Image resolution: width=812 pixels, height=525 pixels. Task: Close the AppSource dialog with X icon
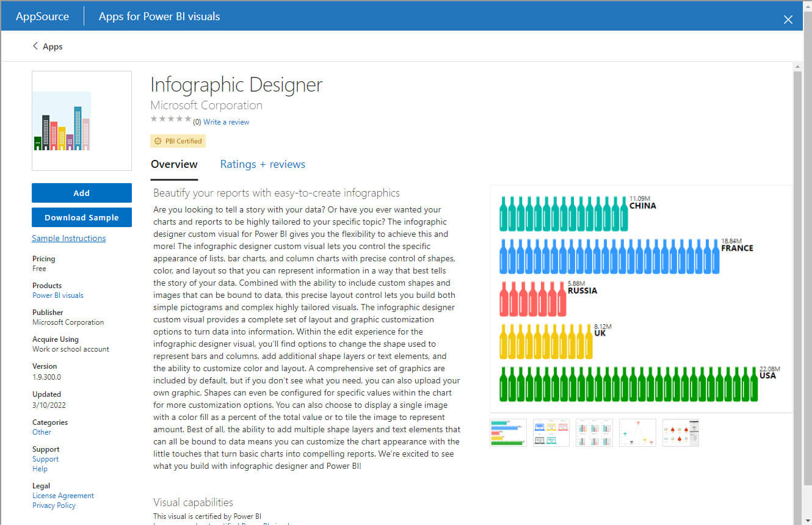788,20
